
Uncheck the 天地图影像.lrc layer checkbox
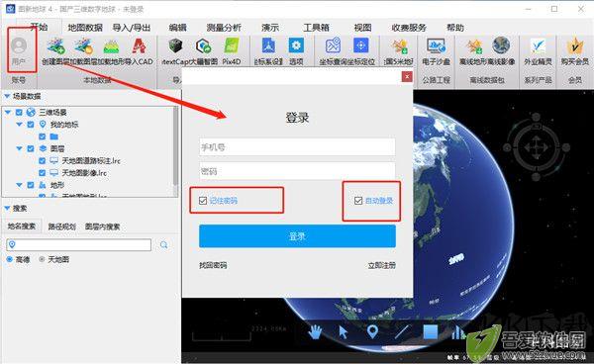42,173
